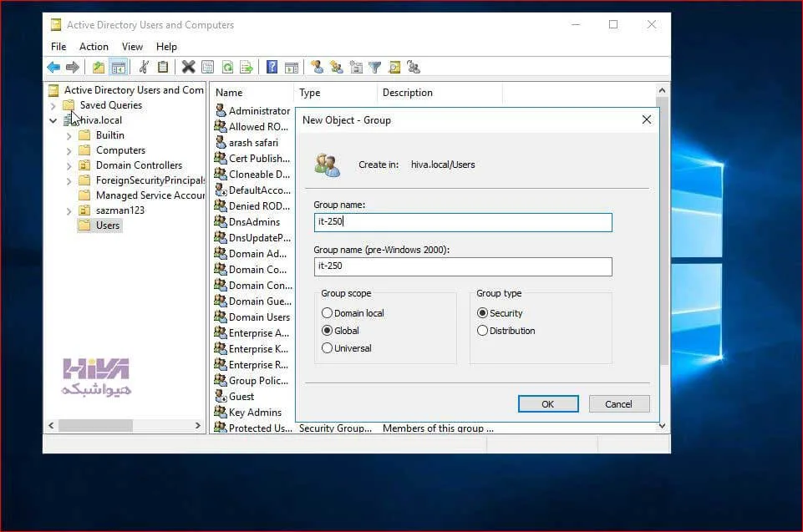803x532 pixels.
Task: Select the arash safari user entry
Action: tap(246, 142)
